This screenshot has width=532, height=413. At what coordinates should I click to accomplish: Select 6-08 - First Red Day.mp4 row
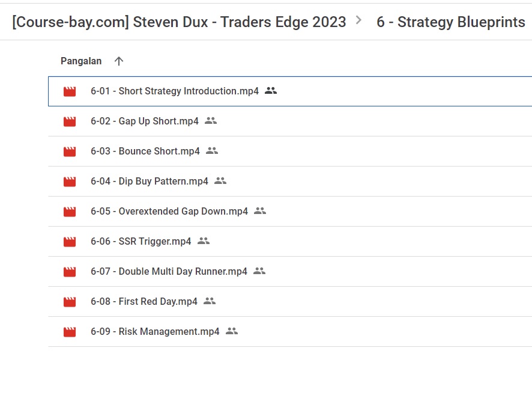[x=290, y=302]
